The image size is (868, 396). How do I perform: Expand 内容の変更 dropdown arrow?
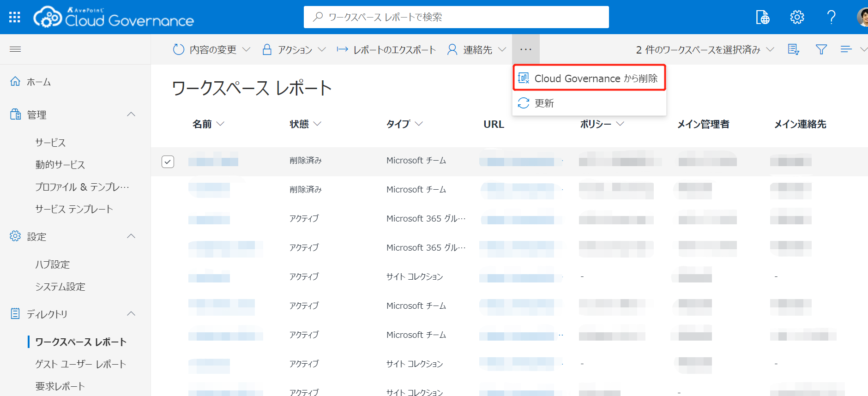click(246, 49)
